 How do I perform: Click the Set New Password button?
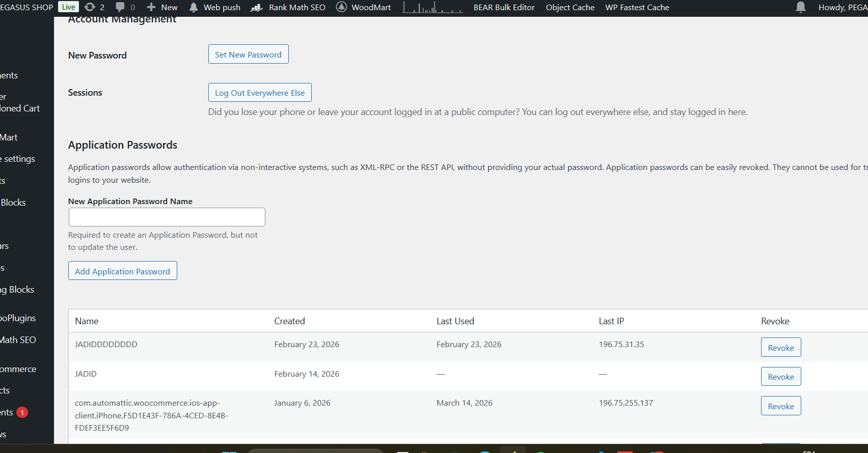pyautogui.click(x=249, y=54)
